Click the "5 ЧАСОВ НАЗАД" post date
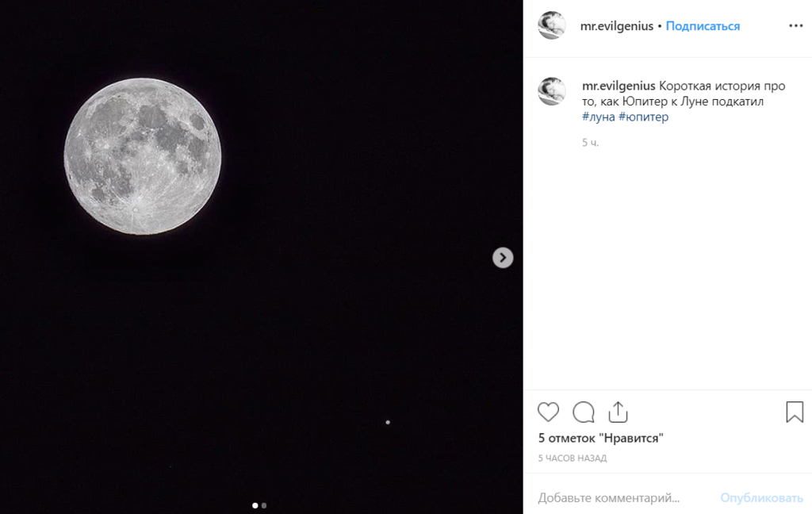This screenshot has width=812, height=514. pyautogui.click(x=572, y=458)
